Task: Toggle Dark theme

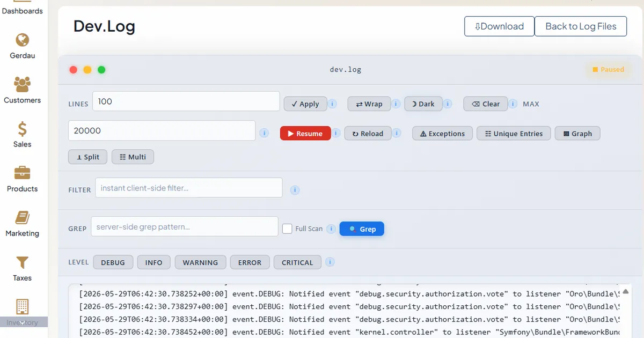Action: pyautogui.click(x=423, y=104)
